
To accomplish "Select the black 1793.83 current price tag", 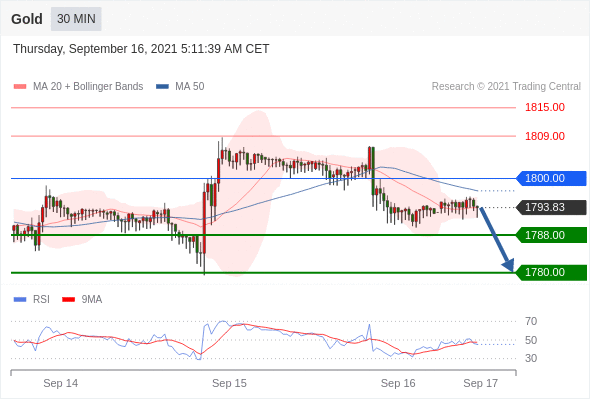I will click(x=551, y=207).
